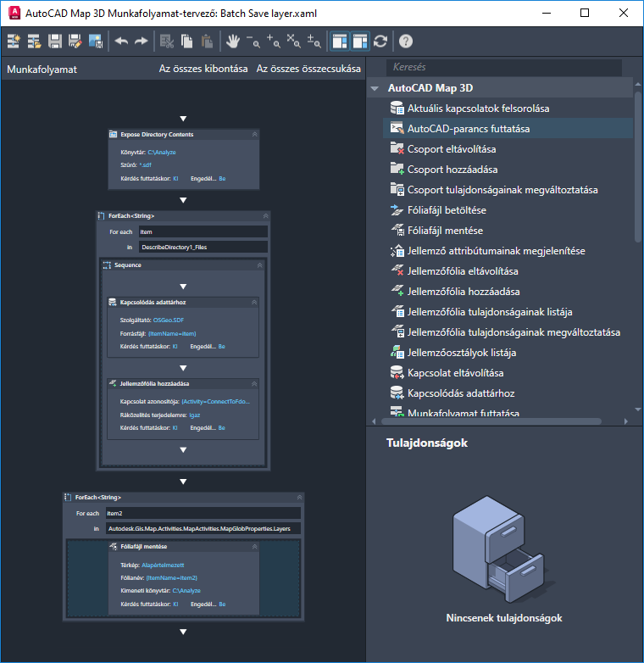Zoom out of the workflow canvas

point(253,42)
